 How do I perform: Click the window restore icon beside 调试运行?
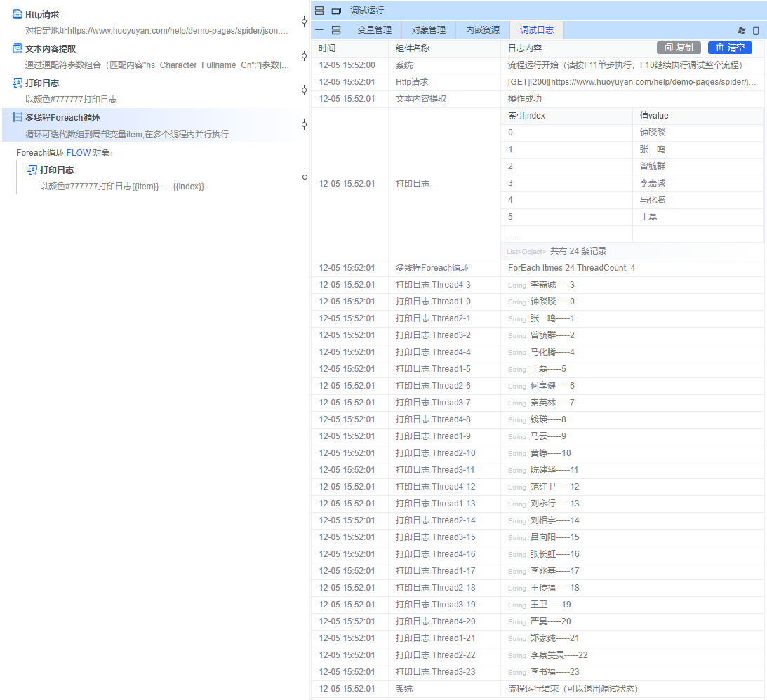pyautogui.click(x=336, y=11)
